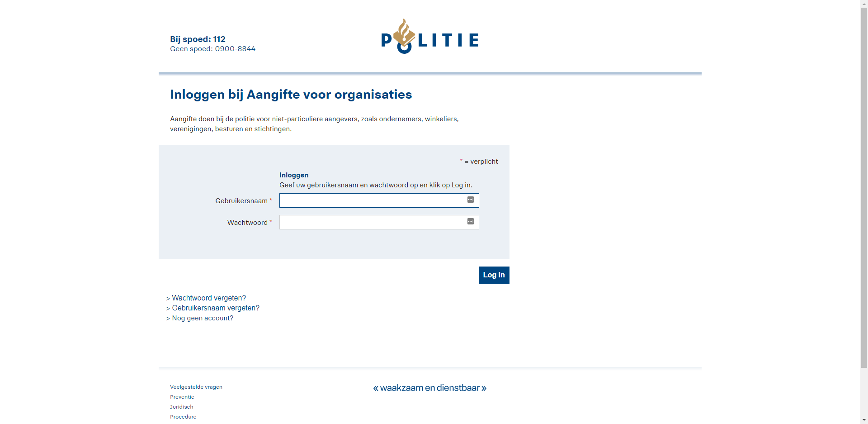Click the autofill icon in the Gebruikersnaam field
The height and width of the screenshot is (424, 868).
click(x=470, y=200)
